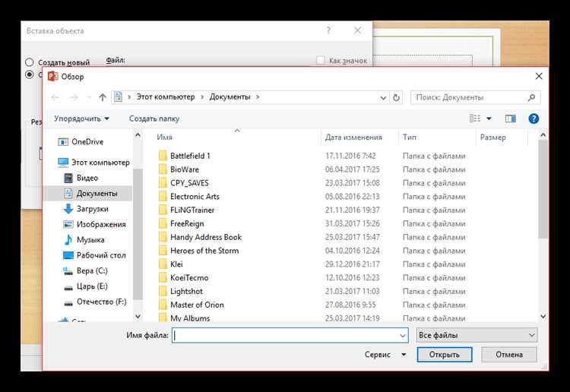Select Handy Address Book folder
The width and height of the screenshot is (570, 392).
(201, 237)
